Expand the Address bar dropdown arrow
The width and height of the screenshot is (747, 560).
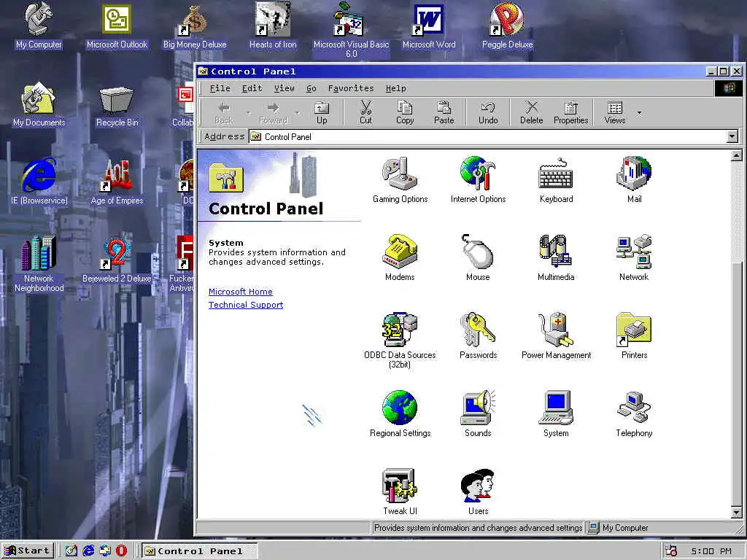pos(732,136)
